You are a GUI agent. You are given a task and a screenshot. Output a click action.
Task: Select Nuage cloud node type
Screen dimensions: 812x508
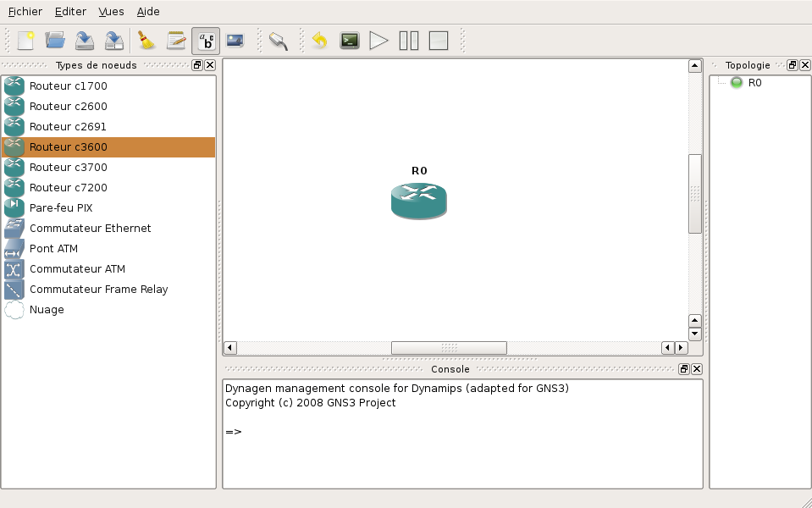[x=108, y=309]
